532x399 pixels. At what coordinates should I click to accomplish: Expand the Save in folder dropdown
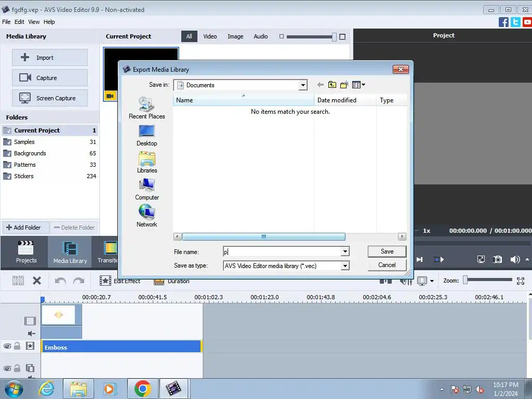tap(303, 85)
